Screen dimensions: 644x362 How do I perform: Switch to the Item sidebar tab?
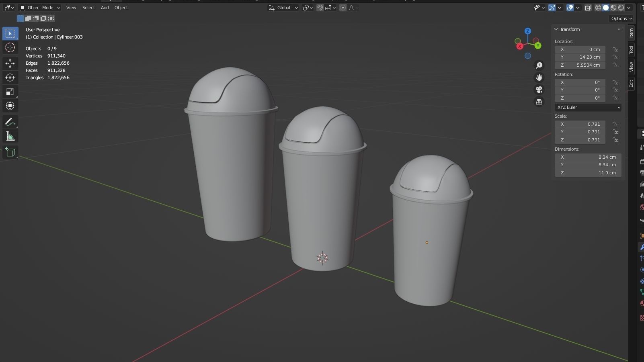[x=631, y=33]
